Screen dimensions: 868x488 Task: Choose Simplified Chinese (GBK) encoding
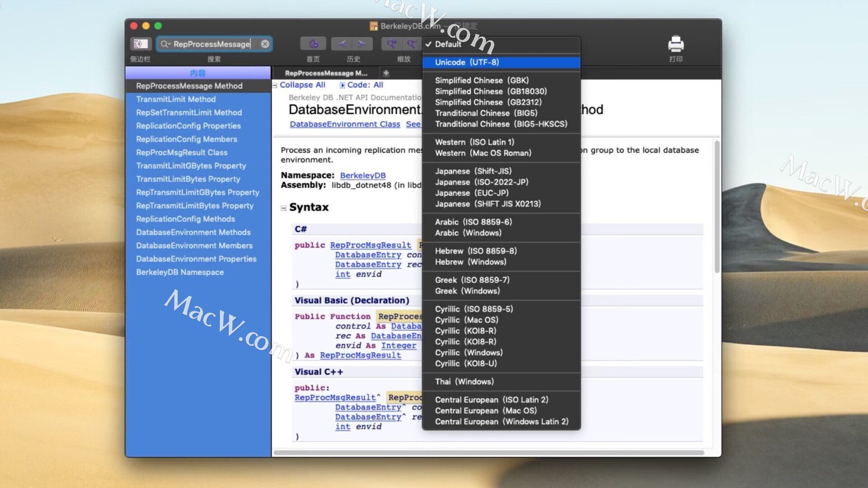click(x=501, y=80)
